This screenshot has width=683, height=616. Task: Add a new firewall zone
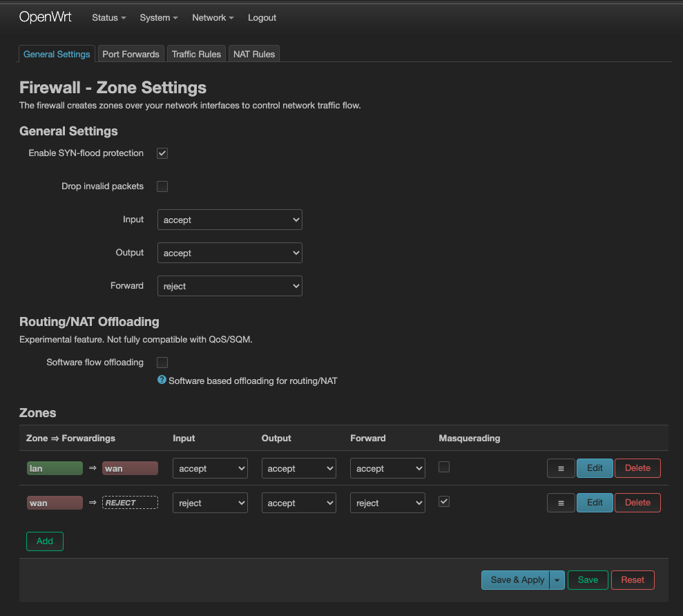point(45,541)
